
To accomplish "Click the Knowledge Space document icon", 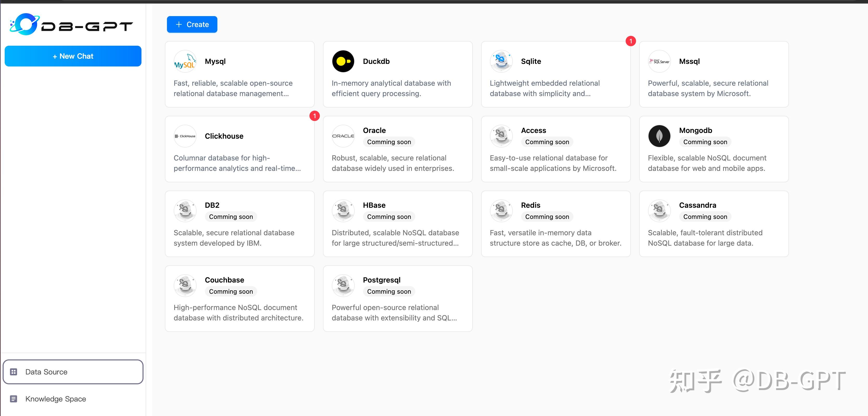I will (14, 399).
